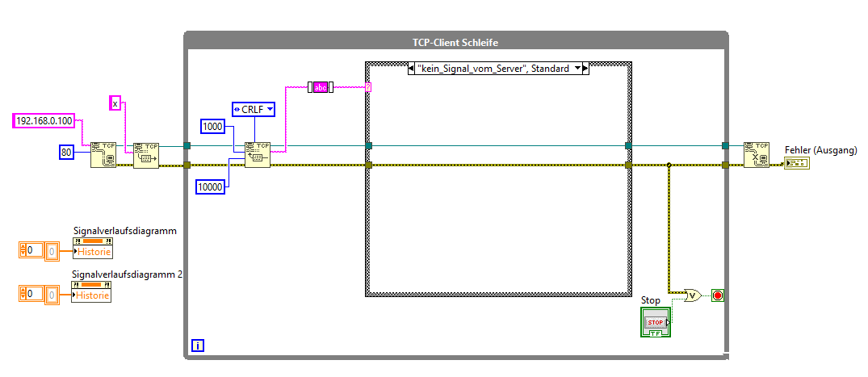Click the Historie property node of Signalverlaufsdiagramm

pyautogui.click(x=92, y=252)
